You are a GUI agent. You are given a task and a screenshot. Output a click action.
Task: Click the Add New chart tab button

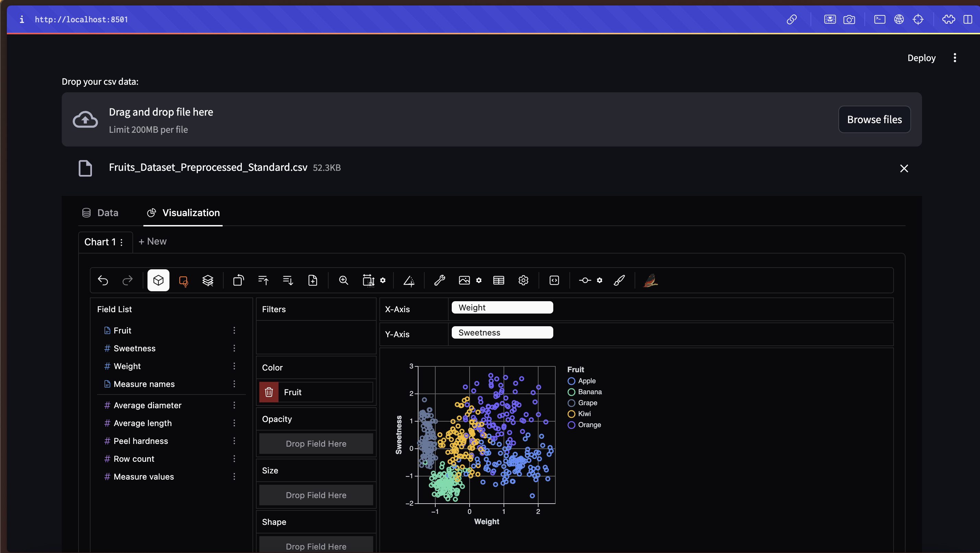tap(153, 241)
